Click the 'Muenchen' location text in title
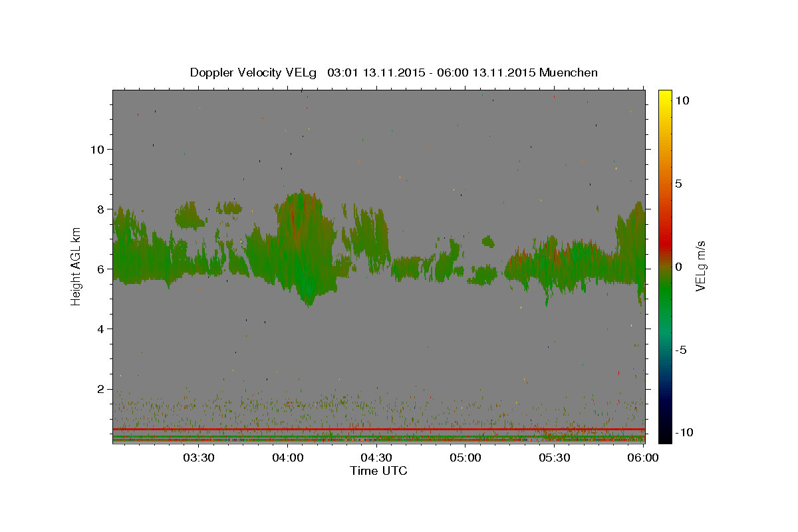Viewport: 798px width, 532px height. click(x=569, y=72)
